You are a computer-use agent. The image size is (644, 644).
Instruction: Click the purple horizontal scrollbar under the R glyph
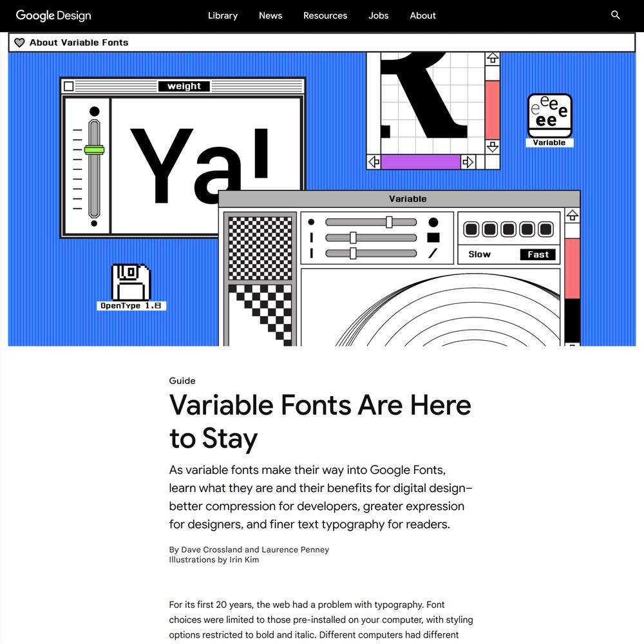coord(421,162)
